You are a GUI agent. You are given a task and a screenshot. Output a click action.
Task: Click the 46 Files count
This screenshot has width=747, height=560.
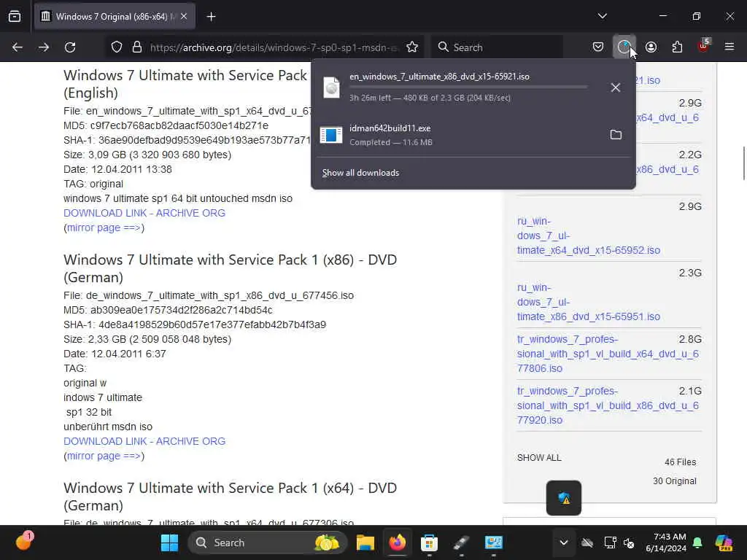pyautogui.click(x=681, y=462)
